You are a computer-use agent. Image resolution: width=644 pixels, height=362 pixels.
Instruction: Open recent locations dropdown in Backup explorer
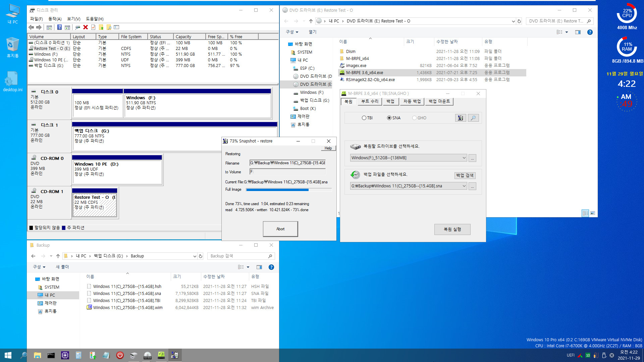pyautogui.click(x=51, y=256)
